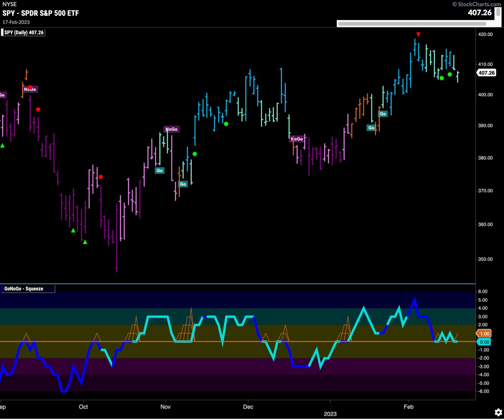Click the 2023 year label on the time axis
504x420 pixels.
[330, 414]
